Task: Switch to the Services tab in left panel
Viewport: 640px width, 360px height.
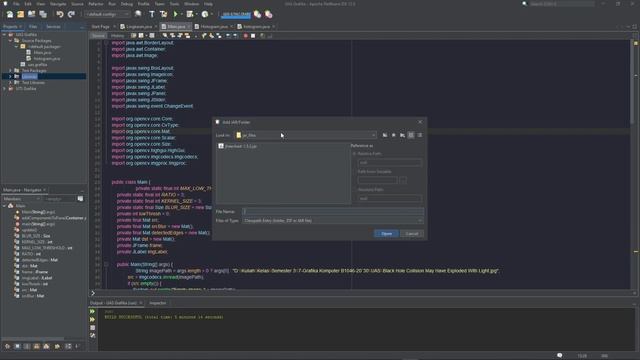Action: (x=53, y=27)
